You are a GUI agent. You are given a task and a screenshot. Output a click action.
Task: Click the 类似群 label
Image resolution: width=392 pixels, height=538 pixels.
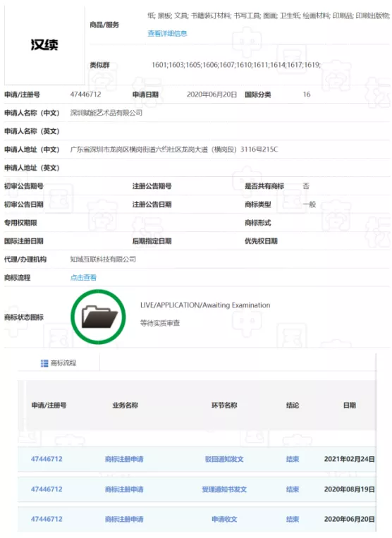pos(99,65)
